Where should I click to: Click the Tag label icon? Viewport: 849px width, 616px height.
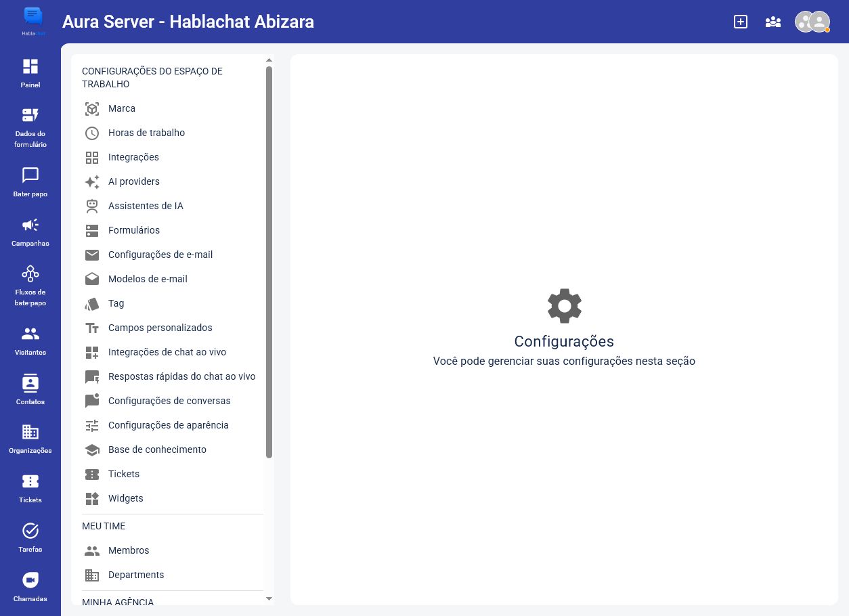pos(92,303)
